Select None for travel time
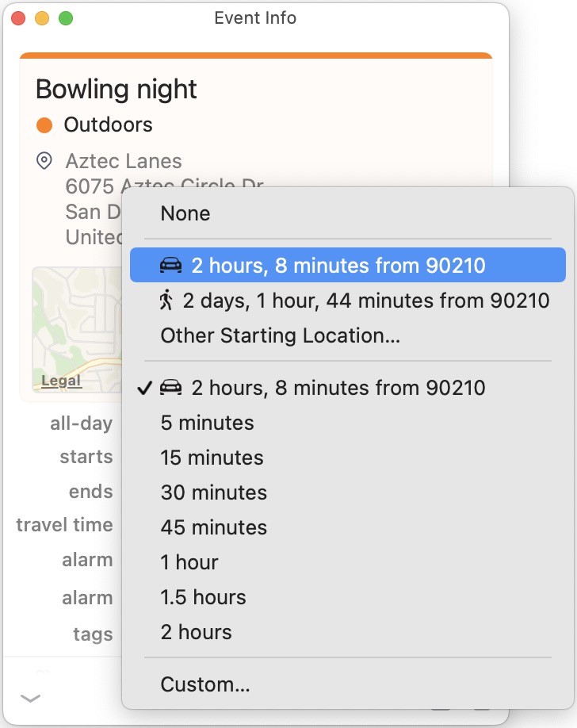The width and height of the screenshot is (577, 728). pos(185,213)
